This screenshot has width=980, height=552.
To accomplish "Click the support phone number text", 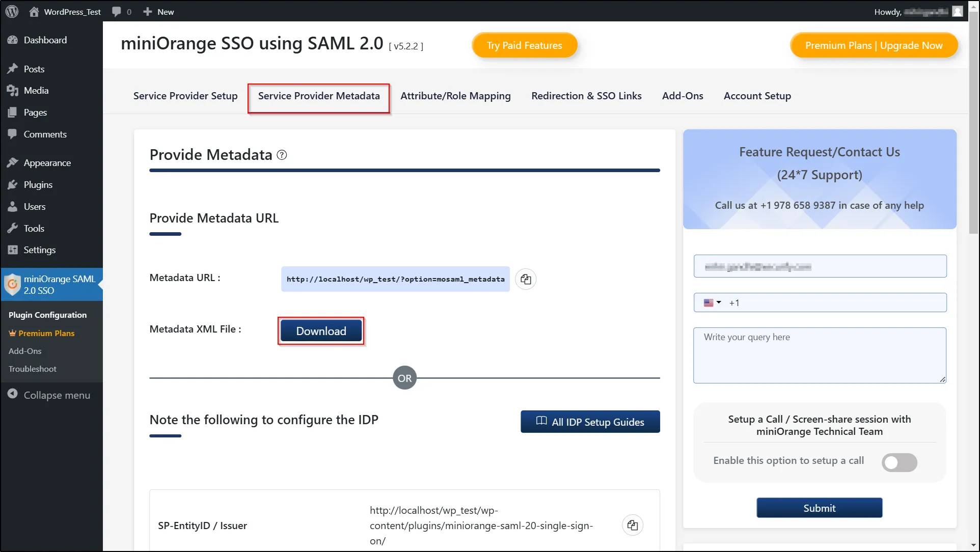I will click(798, 205).
